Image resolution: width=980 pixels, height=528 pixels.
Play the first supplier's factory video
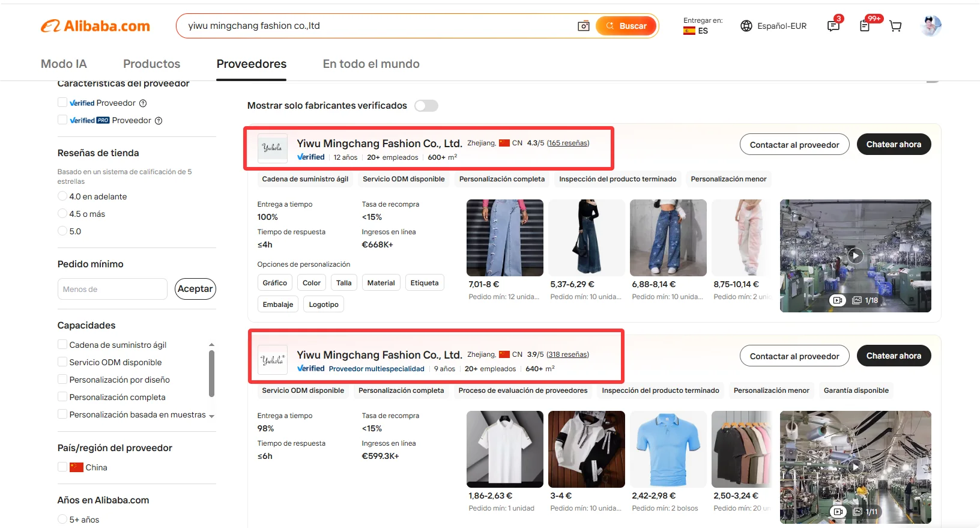(856, 256)
